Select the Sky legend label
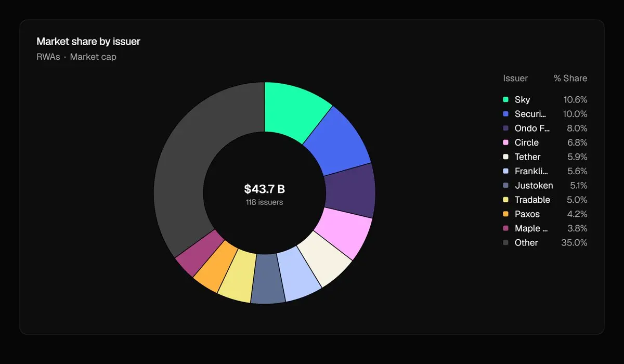The width and height of the screenshot is (624, 364). coord(522,100)
